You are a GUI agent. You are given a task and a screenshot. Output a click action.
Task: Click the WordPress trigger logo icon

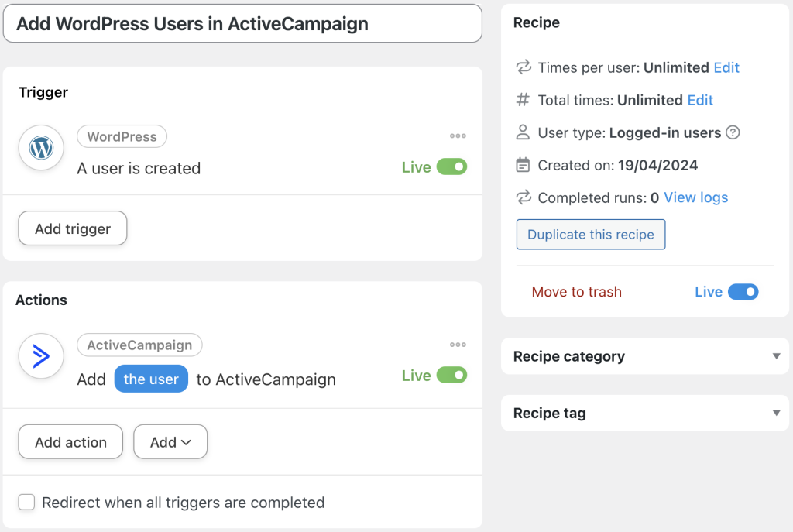40,147
